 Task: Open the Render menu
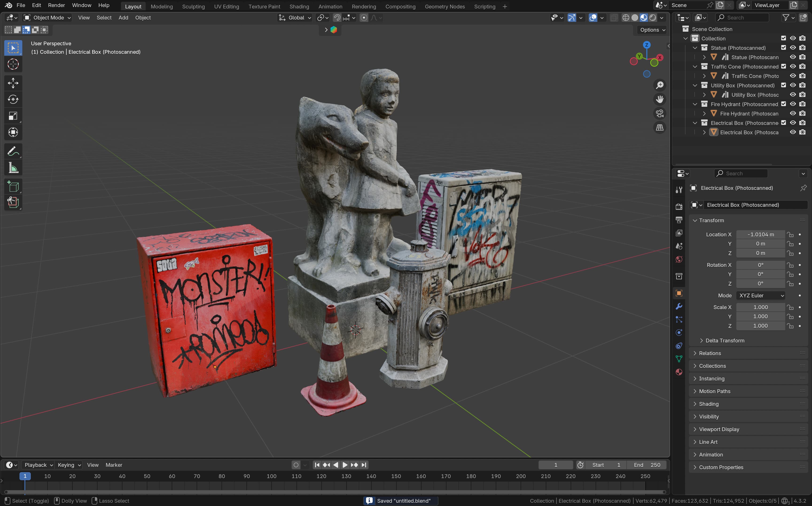56,5
